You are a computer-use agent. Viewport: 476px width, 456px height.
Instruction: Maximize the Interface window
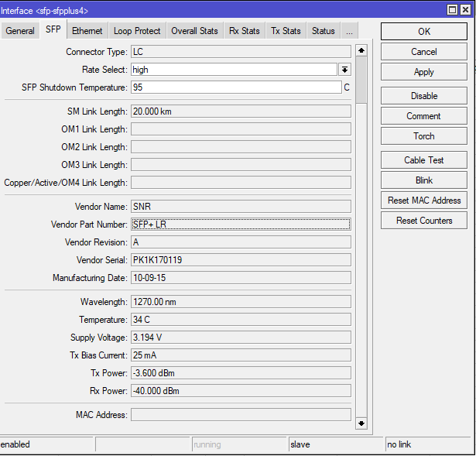[453, 10]
